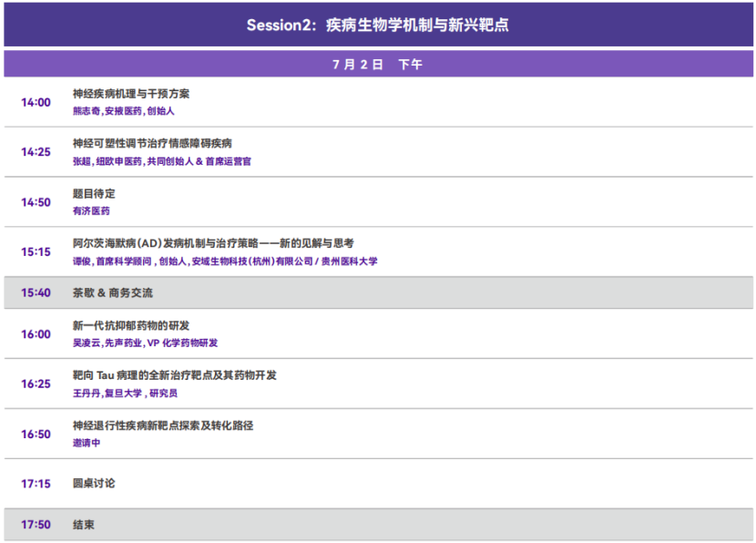The width and height of the screenshot is (756, 543).
Task: Click speaker line 王丹丹, 复旦大学, 研究员
Action: point(125,393)
